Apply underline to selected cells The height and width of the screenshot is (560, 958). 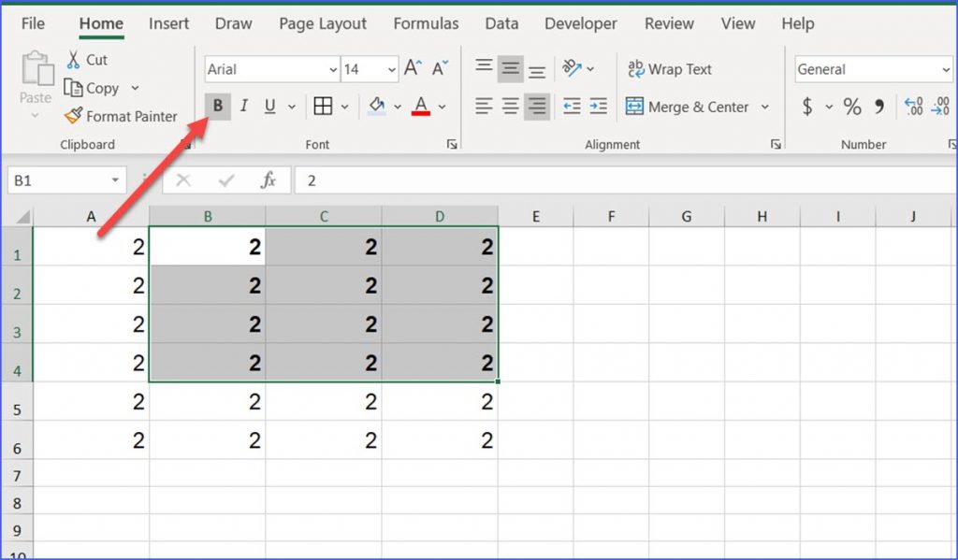point(268,106)
